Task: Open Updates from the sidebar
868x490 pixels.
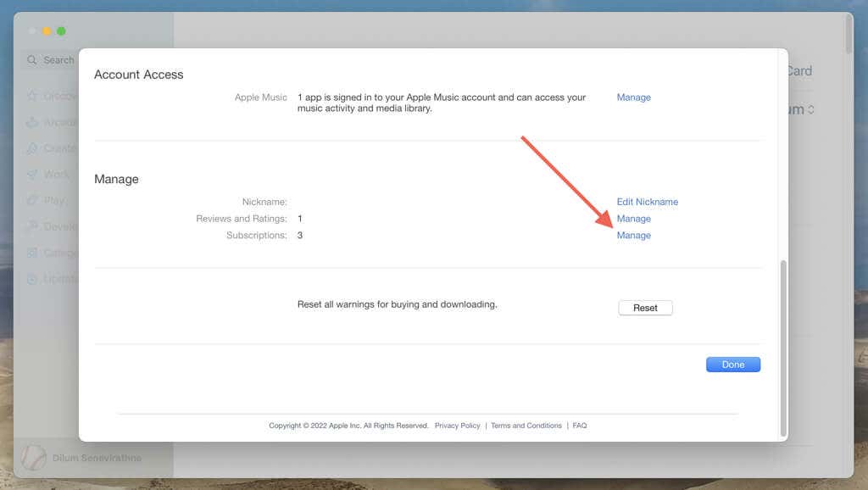Action: (x=53, y=279)
